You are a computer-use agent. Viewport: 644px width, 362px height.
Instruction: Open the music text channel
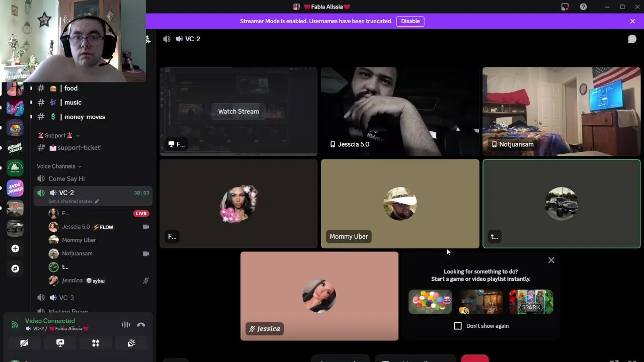[x=93, y=102]
